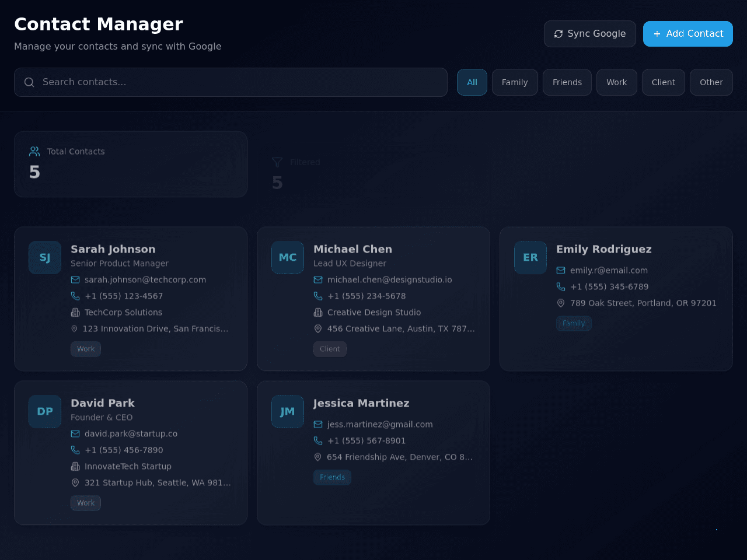Click building icon beside TechCorp Solutions
The height and width of the screenshot is (560, 747).
click(x=75, y=313)
